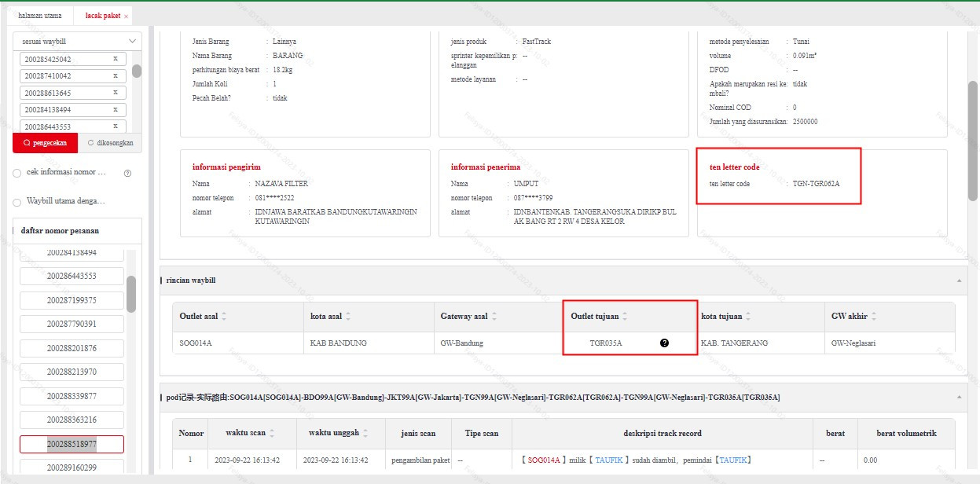Close the lacak paket tab
The width and height of the screenshot is (980, 484).
(126, 16)
